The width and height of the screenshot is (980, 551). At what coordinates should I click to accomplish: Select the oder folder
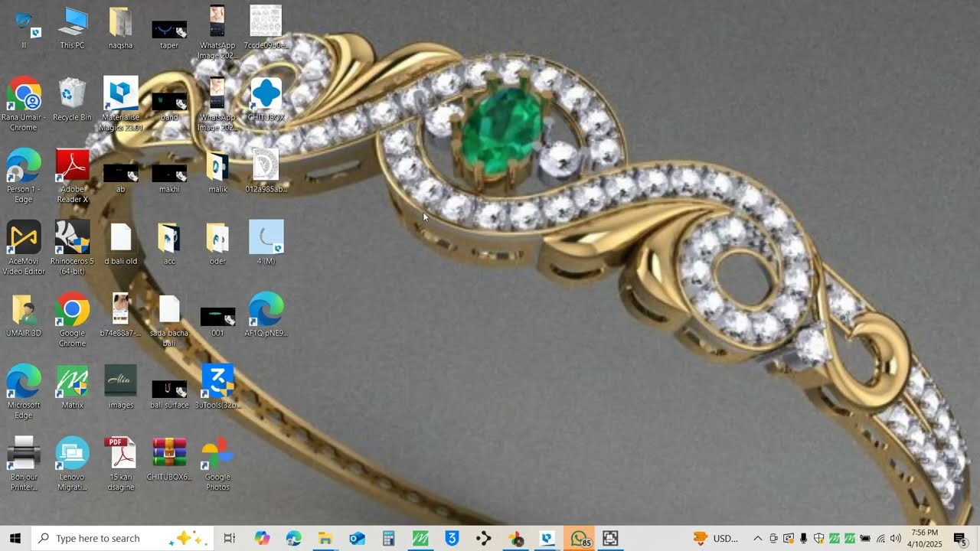[x=217, y=244]
